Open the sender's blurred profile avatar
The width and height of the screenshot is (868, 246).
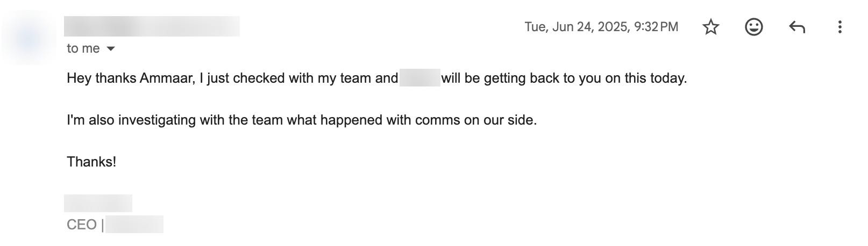28,39
